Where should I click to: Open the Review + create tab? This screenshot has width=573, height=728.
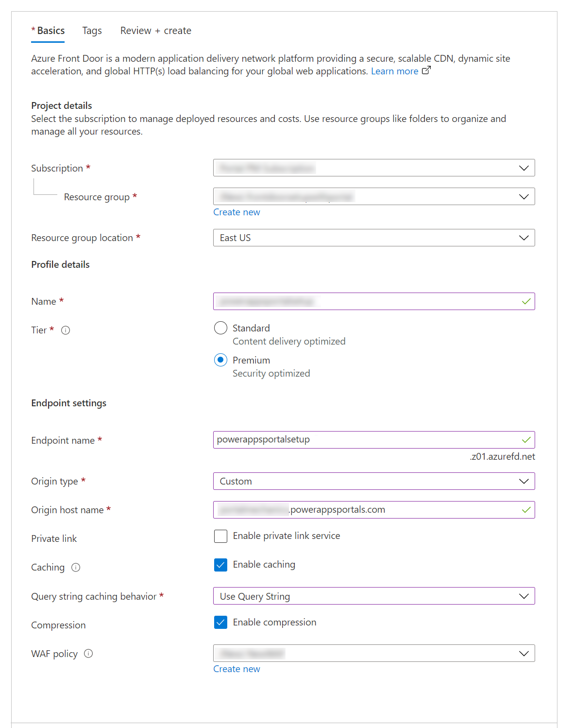pos(155,30)
